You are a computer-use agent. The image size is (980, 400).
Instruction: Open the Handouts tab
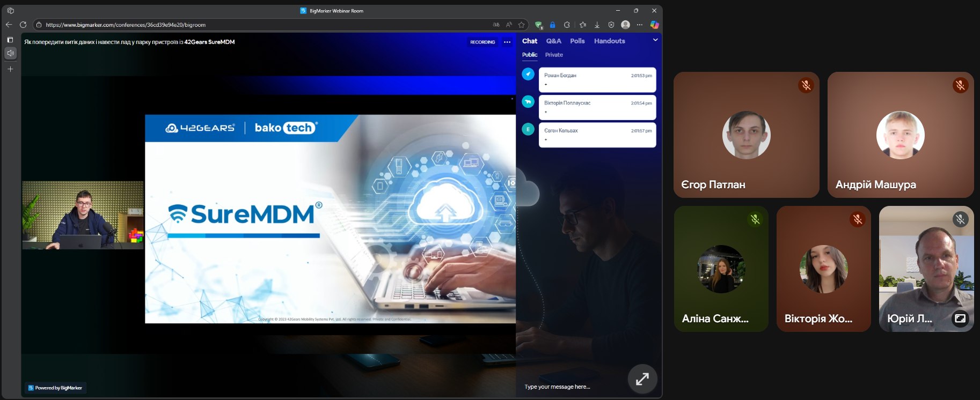(609, 41)
